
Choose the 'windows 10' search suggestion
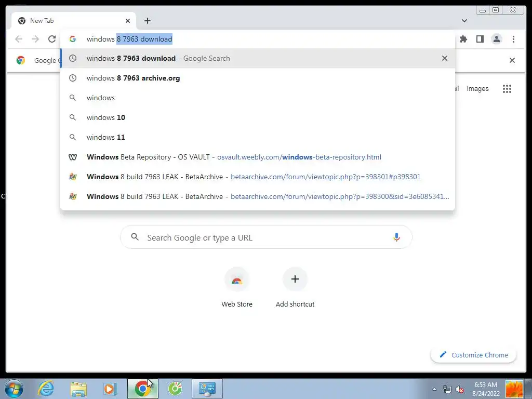258,117
